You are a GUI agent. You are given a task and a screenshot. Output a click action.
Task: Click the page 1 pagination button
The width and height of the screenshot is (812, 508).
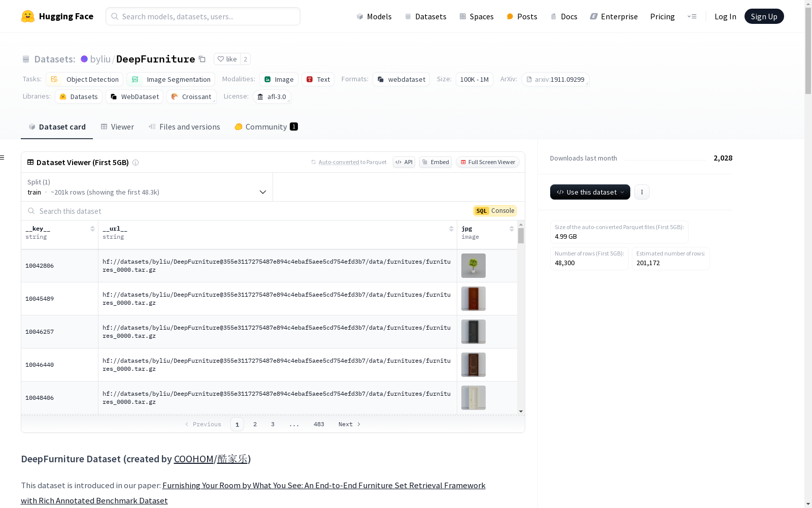[x=237, y=424]
